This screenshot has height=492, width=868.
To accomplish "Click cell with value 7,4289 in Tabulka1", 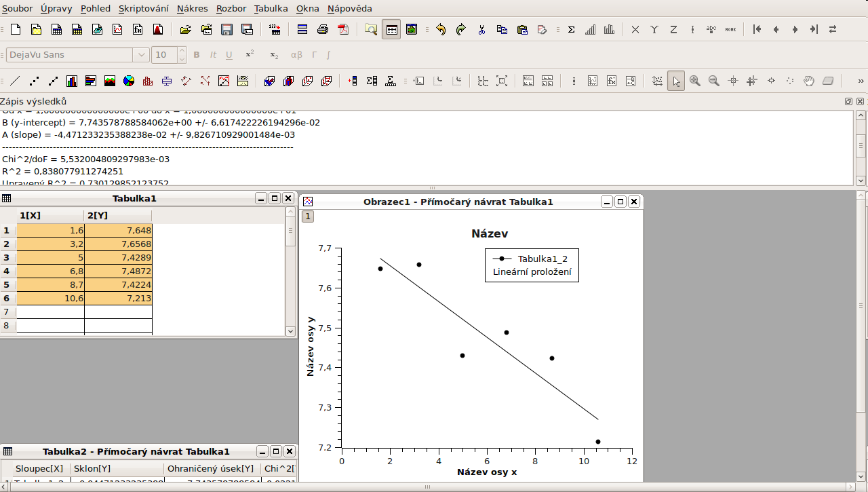I will pyautogui.click(x=118, y=257).
